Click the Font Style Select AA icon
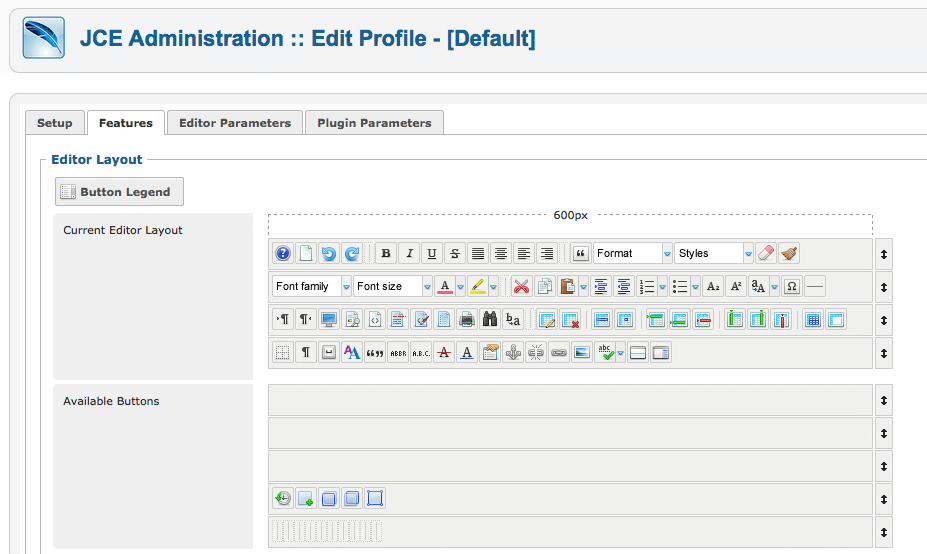This screenshot has width=927, height=554. [352, 353]
